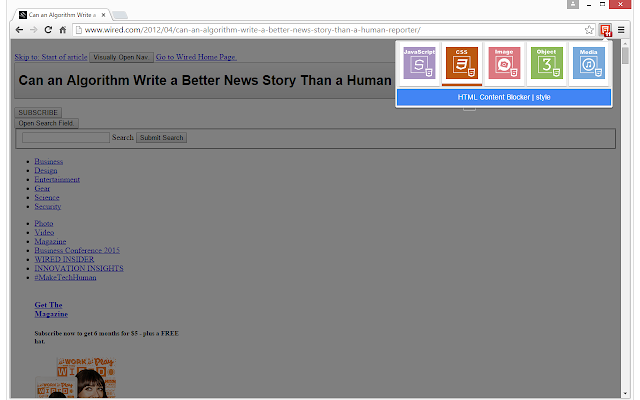Bookmark this page with the star icon
The width and height of the screenshot is (640, 400).
click(589, 30)
